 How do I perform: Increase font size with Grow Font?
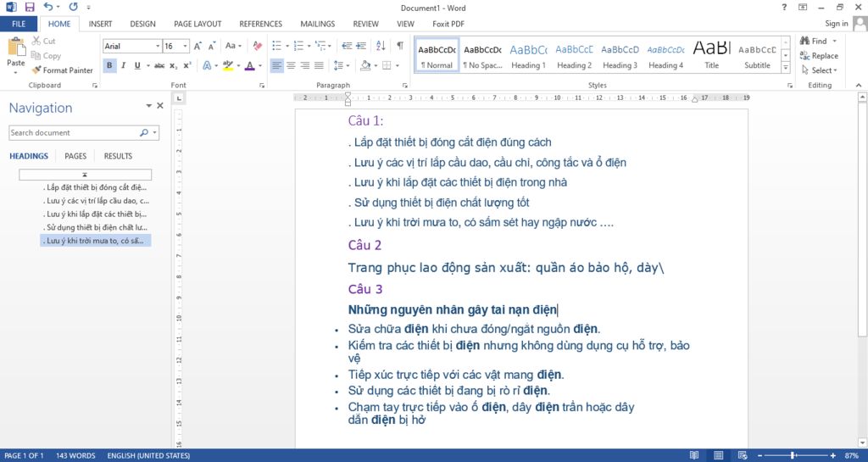[198, 46]
